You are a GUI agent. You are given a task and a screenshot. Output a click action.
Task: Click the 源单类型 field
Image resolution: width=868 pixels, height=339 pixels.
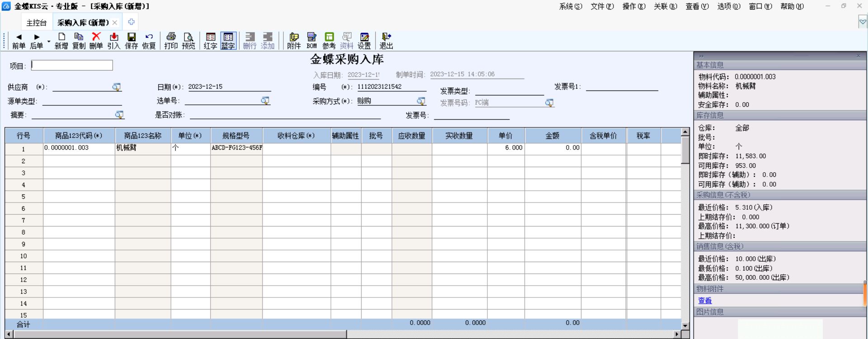pos(82,101)
